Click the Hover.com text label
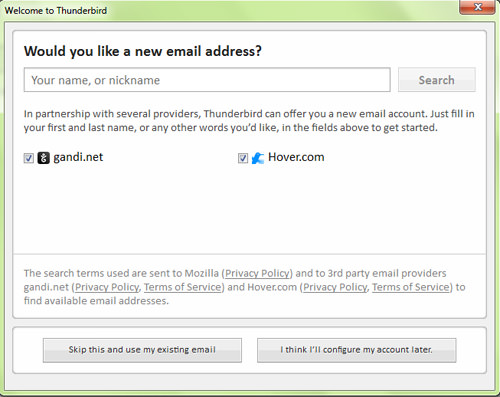The height and width of the screenshot is (397, 500). (x=296, y=157)
